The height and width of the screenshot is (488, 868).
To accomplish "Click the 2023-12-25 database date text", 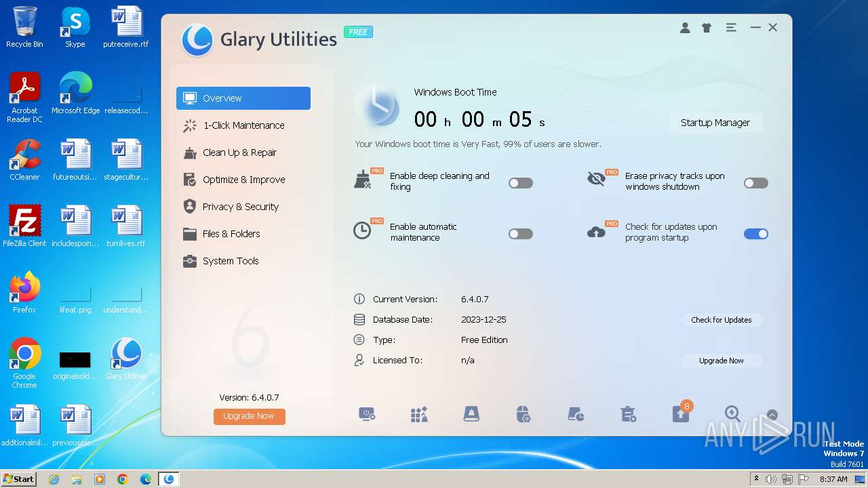I will pos(484,319).
